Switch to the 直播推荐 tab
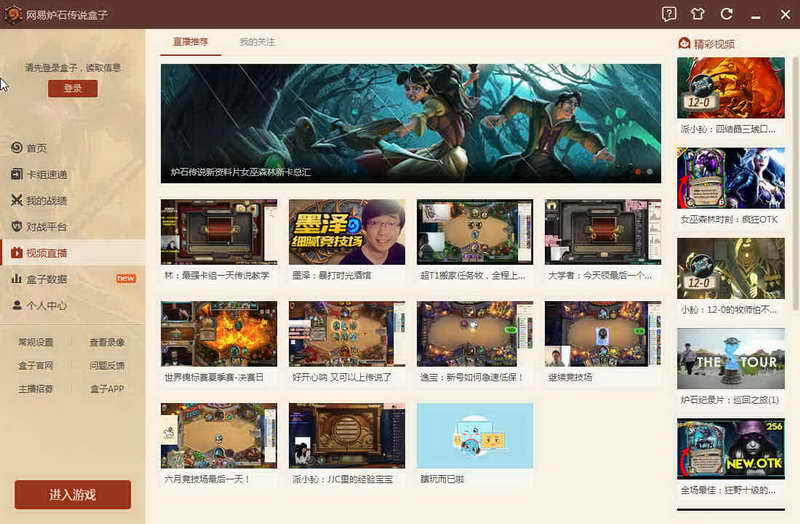The height and width of the screenshot is (524, 800). (x=190, y=42)
